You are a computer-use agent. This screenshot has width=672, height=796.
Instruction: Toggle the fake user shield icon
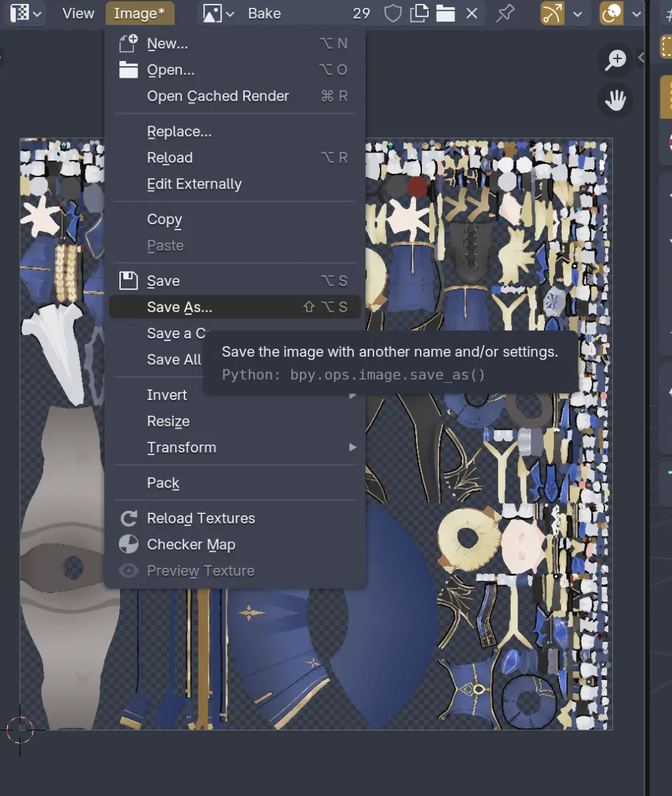point(393,13)
